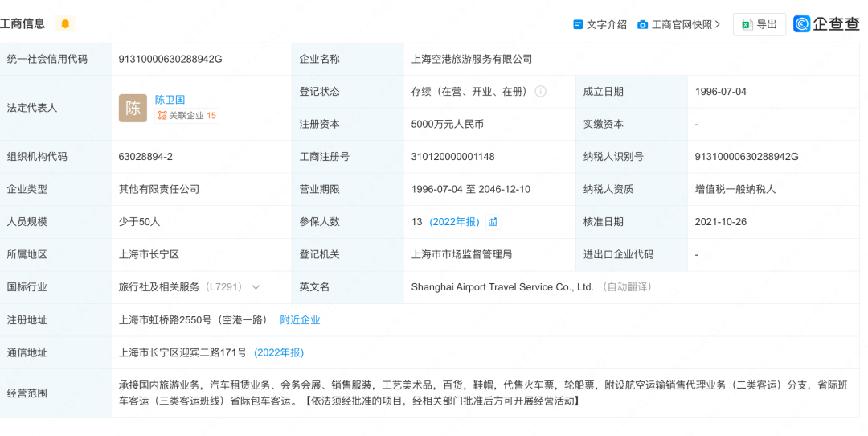The height and width of the screenshot is (436, 868).
Task: Click registered address 上海市虹桥路2550号（空港一路）
Action: point(194,319)
